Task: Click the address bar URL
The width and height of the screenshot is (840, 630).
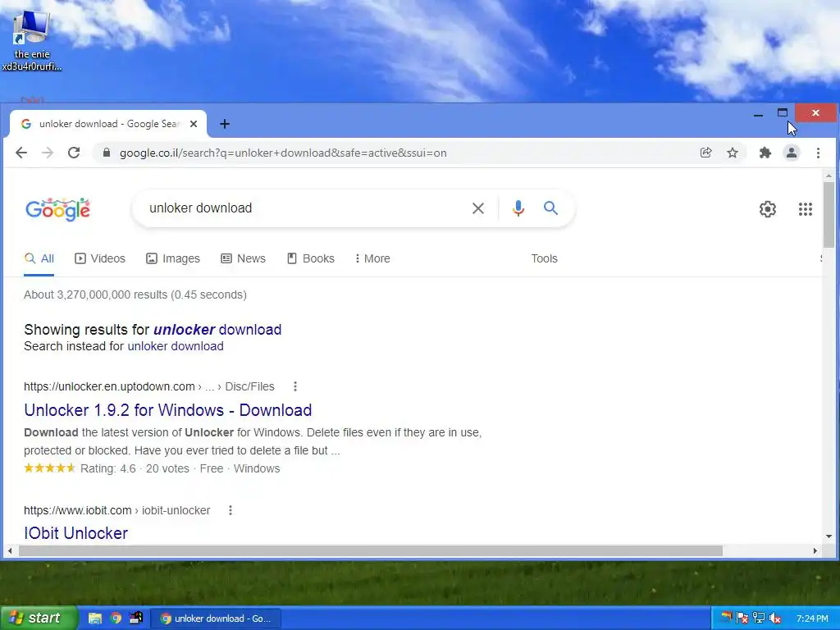Action: click(283, 153)
